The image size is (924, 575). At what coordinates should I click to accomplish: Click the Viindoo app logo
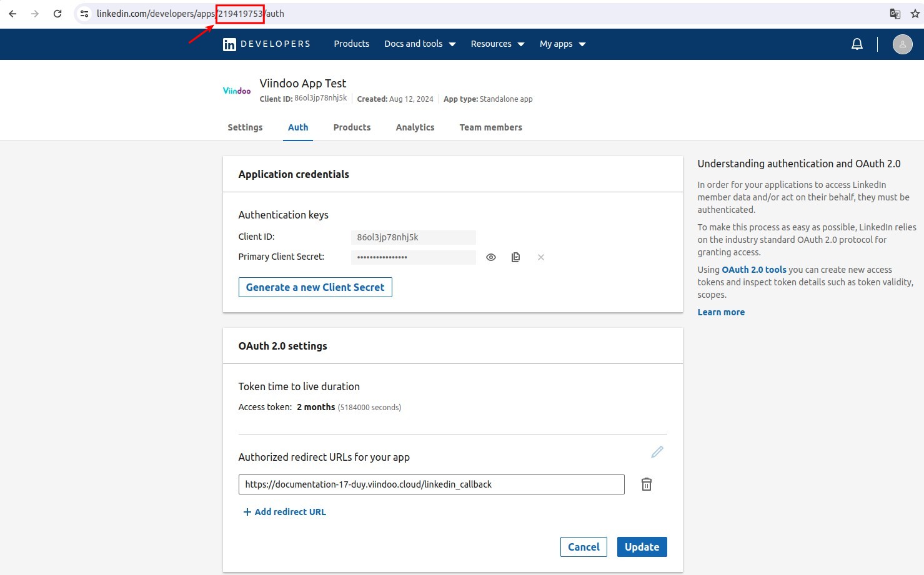(237, 91)
